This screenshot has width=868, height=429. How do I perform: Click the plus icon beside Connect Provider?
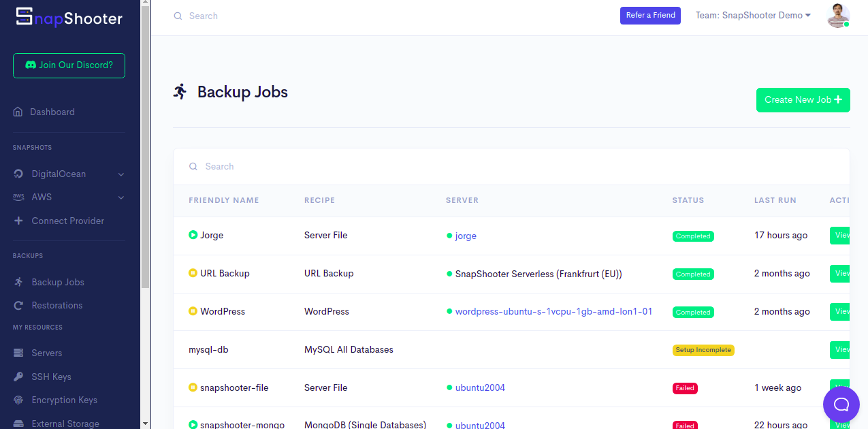pos(18,221)
